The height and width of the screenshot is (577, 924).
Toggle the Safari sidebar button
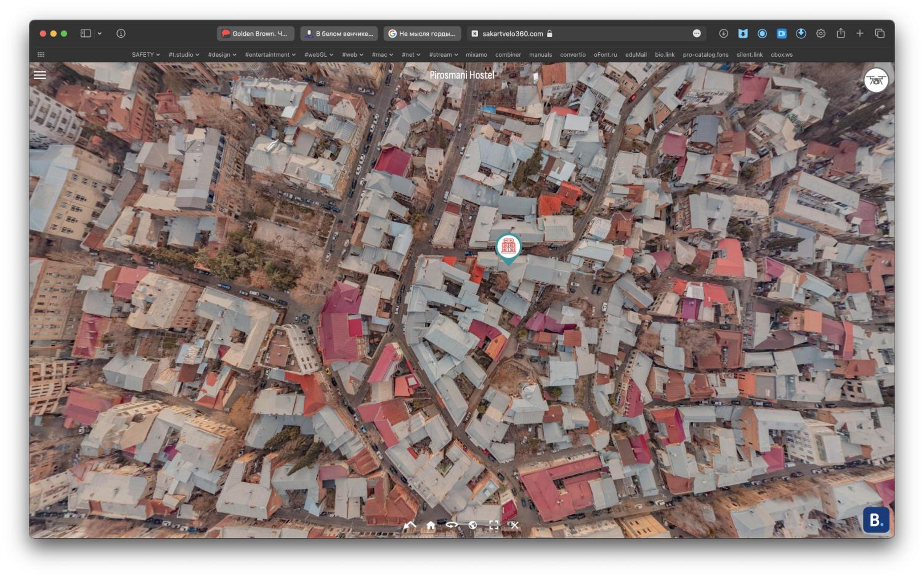[x=85, y=34]
